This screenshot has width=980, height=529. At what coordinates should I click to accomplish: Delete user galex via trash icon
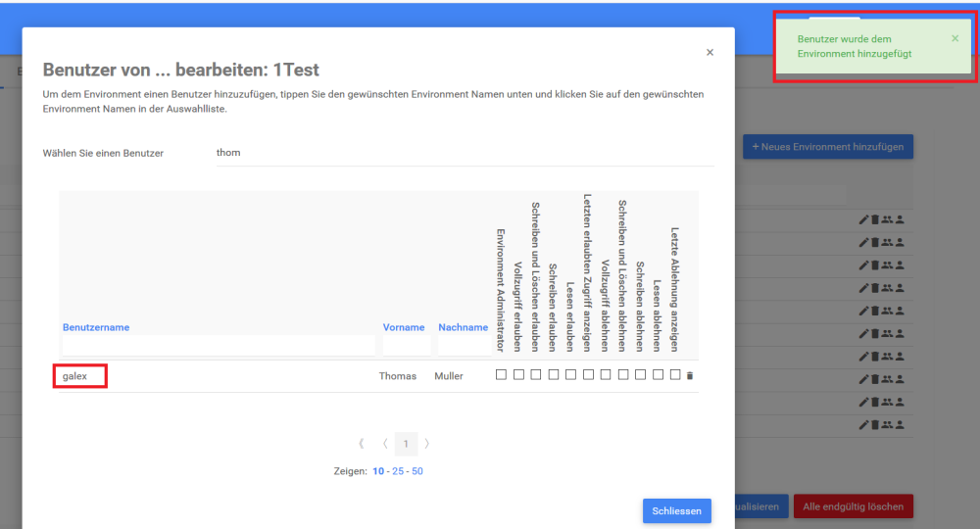click(x=690, y=375)
